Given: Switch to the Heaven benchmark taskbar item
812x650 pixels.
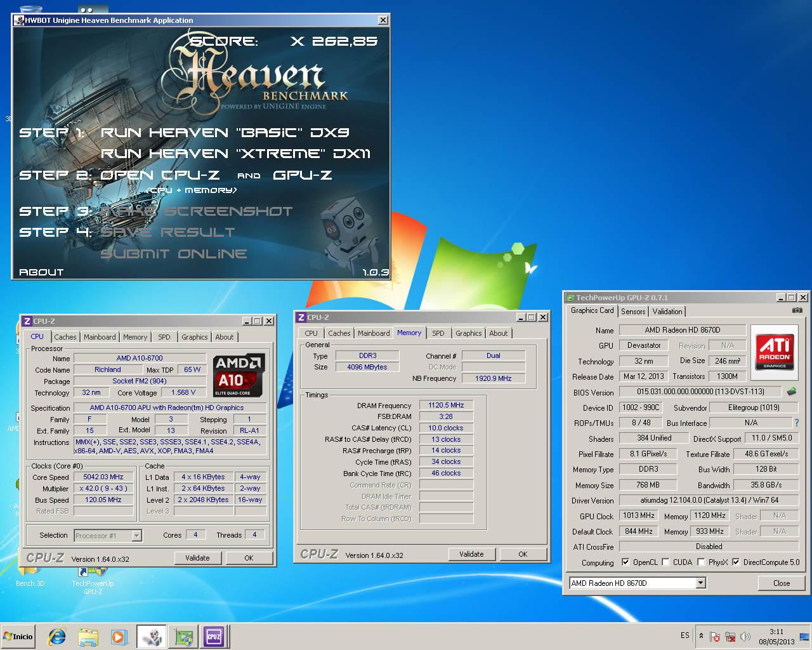Looking at the screenshot, I should point(152,637).
